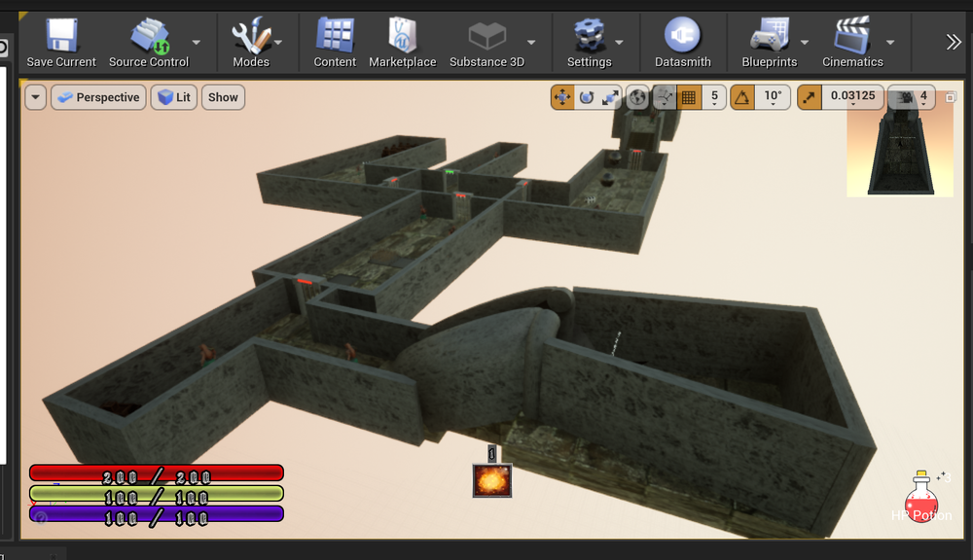Open the rotation snap 10° dropdown
Image resolution: width=973 pixels, height=560 pixels.
coord(773,97)
